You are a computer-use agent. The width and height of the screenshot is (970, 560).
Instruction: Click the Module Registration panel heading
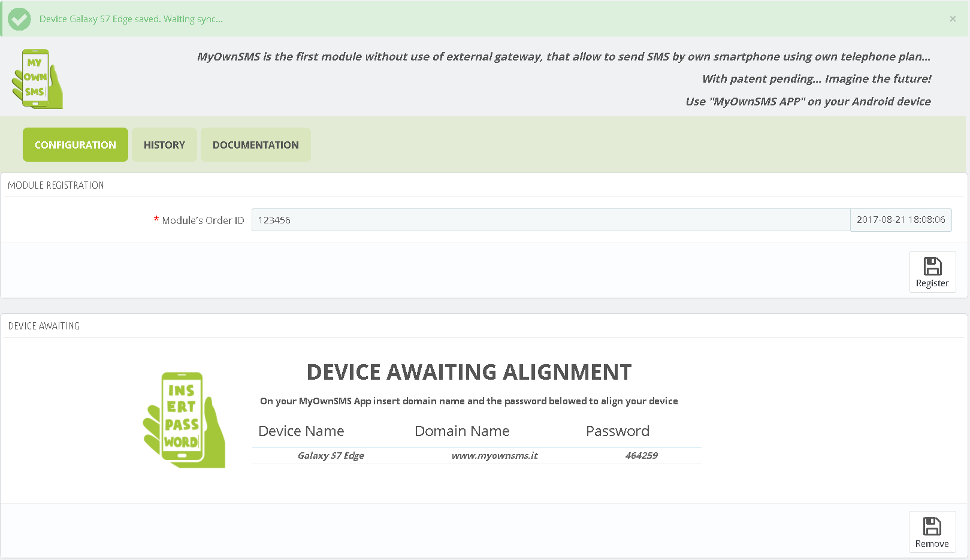pyautogui.click(x=56, y=186)
